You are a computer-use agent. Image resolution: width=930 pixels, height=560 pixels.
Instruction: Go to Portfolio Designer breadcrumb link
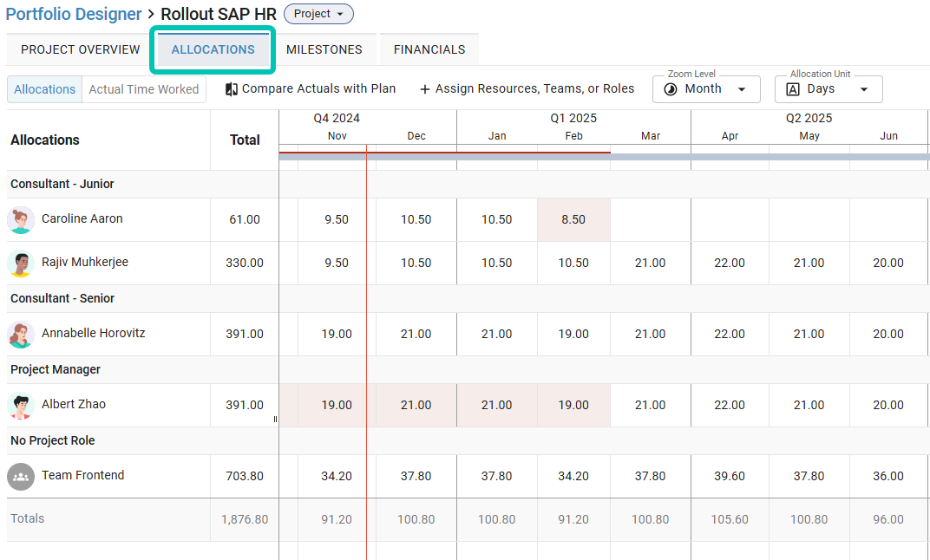coord(74,14)
